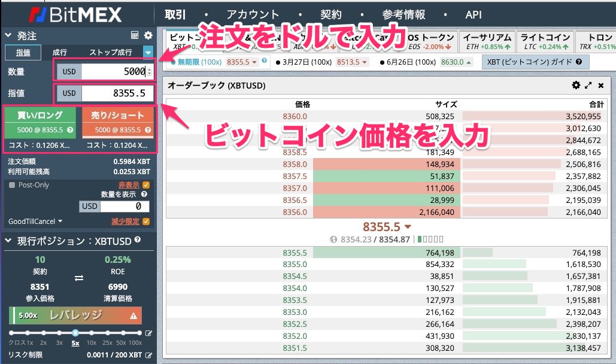Uncheck the 減少限定 reduce-only checkbox
The image size is (616, 364).
point(146,222)
